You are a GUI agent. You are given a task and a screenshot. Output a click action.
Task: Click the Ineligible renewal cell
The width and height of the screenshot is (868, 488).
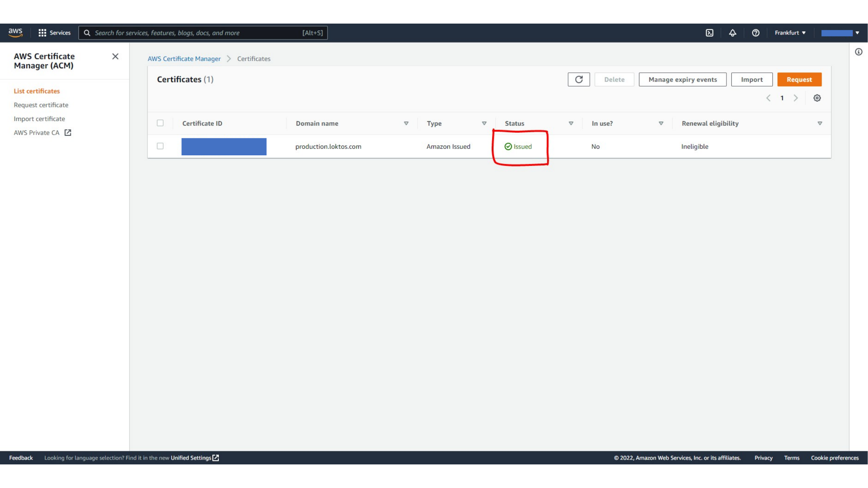695,147
